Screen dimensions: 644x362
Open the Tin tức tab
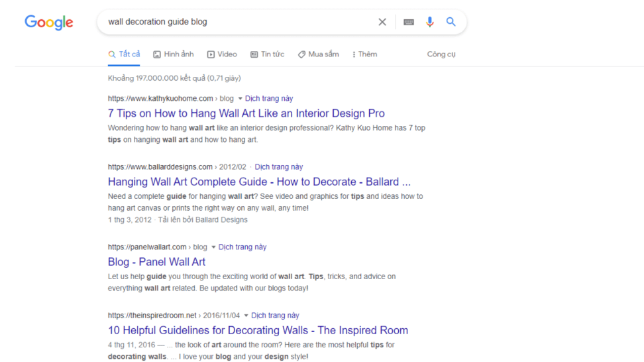[268, 54]
